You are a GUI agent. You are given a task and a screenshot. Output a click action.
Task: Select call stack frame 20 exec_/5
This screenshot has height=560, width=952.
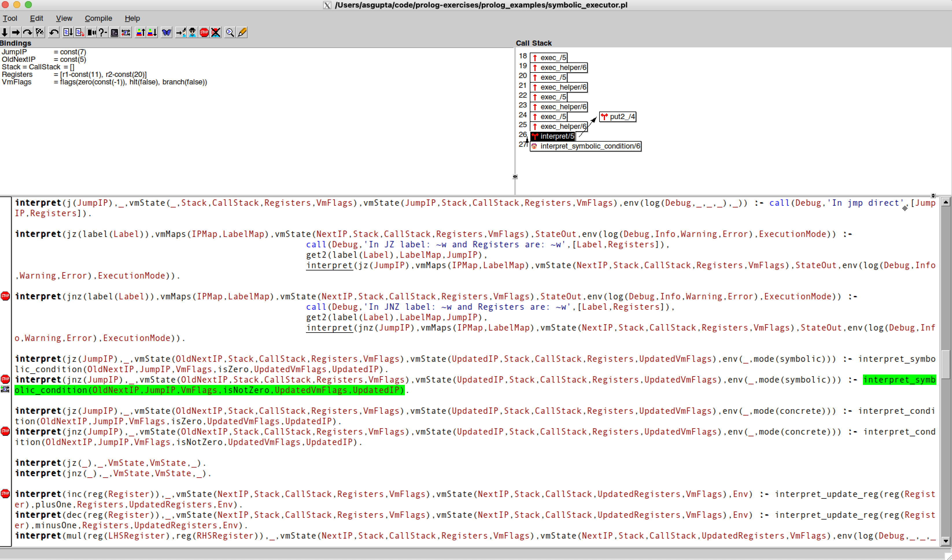pyautogui.click(x=549, y=77)
